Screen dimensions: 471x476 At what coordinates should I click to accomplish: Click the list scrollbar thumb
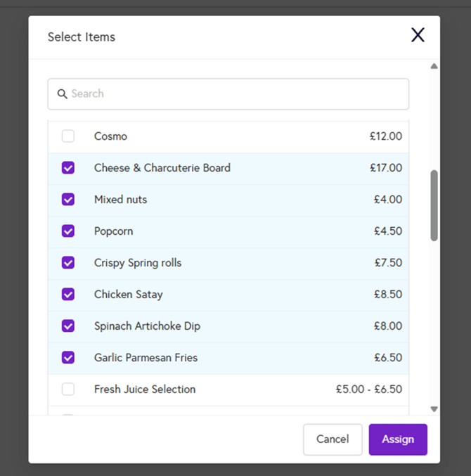(x=434, y=205)
